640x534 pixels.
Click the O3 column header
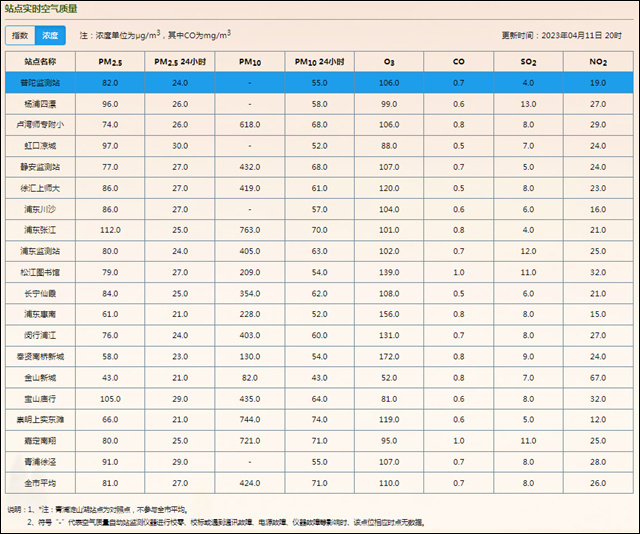[389, 62]
